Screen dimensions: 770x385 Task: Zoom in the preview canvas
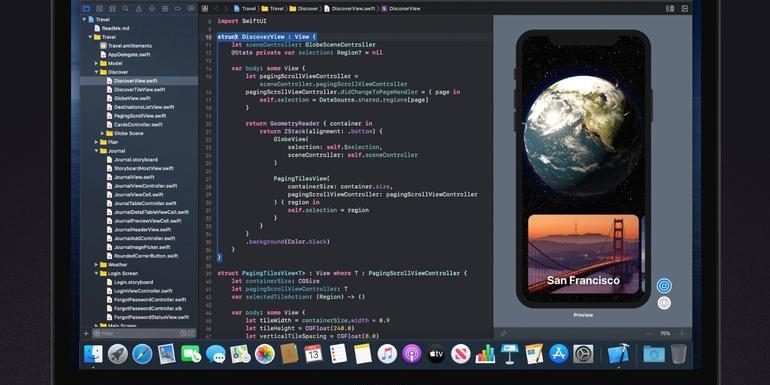tap(682, 333)
